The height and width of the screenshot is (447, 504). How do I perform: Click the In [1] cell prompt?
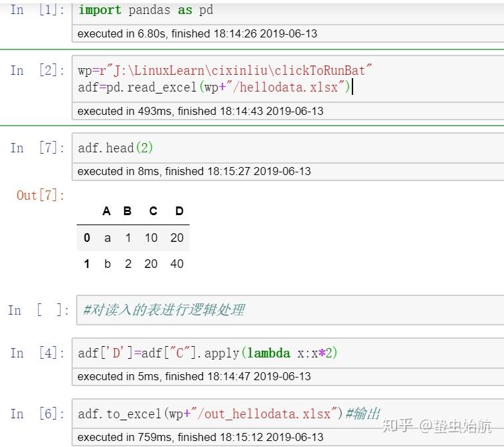click(x=35, y=11)
